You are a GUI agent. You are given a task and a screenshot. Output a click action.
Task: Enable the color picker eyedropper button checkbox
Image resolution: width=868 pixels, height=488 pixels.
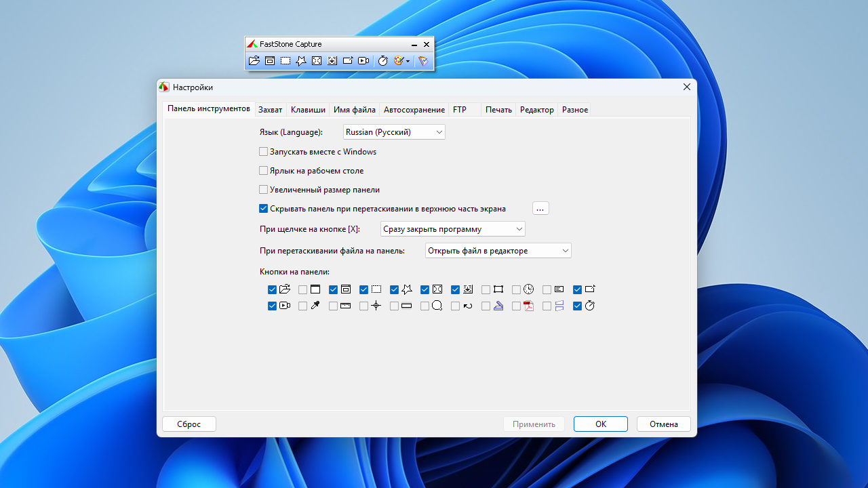303,306
